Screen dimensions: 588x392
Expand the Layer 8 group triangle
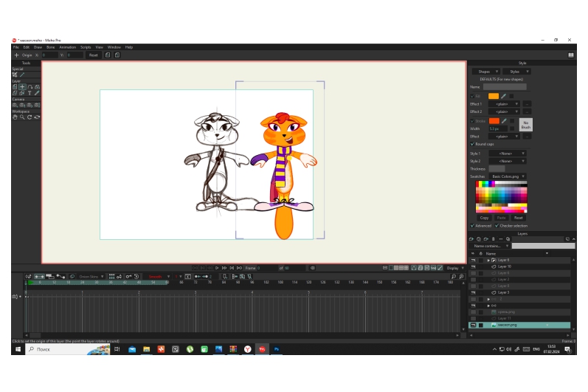point(488,260)
